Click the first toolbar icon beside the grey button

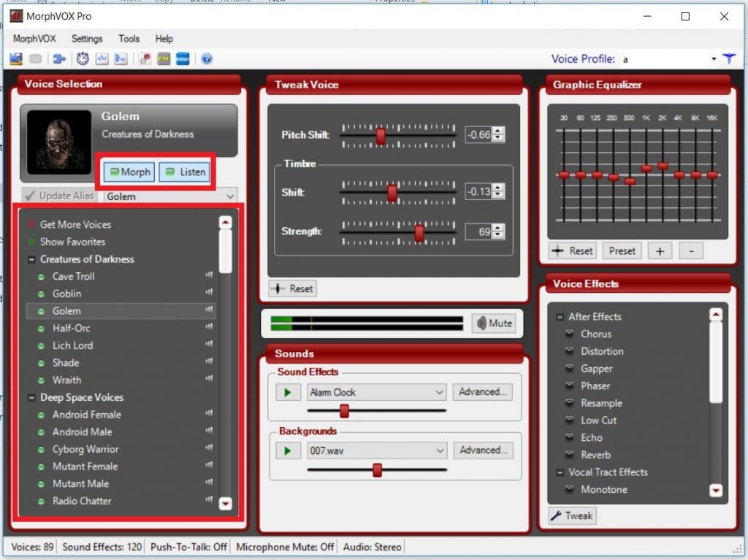16,58
